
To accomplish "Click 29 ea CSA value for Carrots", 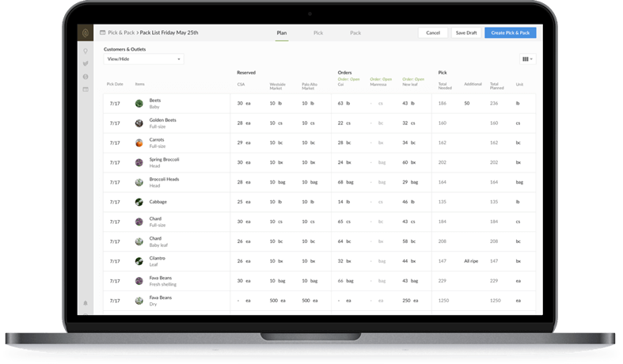I will 244,142.
